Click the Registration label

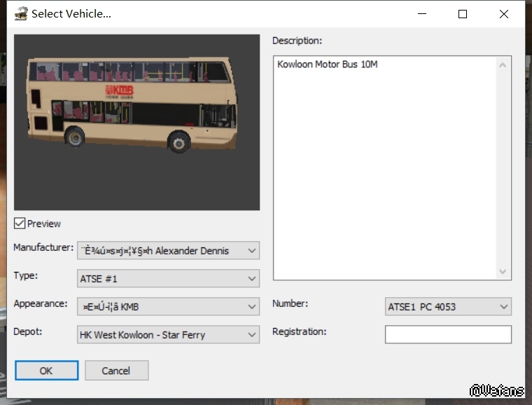coord(300,331)
